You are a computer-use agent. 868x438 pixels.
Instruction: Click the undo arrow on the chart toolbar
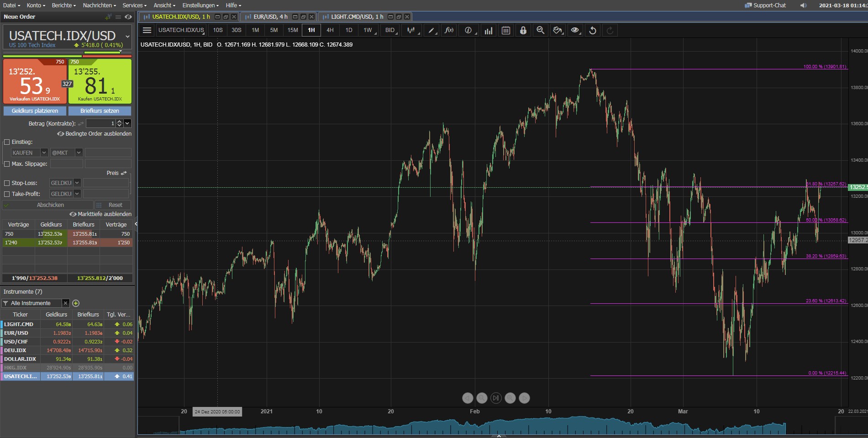pyautogui.click(x=592, y=30)
